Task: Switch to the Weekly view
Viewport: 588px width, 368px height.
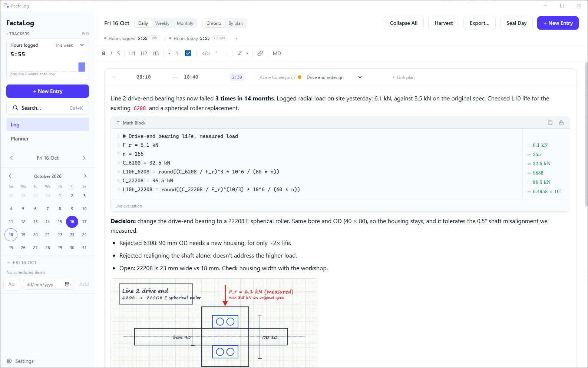Action: pyautogui.click(x=162, y=23)
